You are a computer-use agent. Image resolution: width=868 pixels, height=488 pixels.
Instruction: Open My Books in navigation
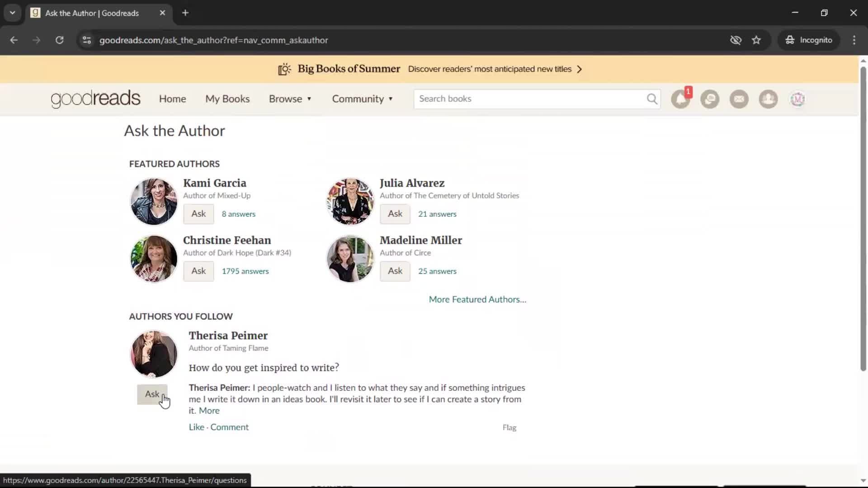(227, 99)
